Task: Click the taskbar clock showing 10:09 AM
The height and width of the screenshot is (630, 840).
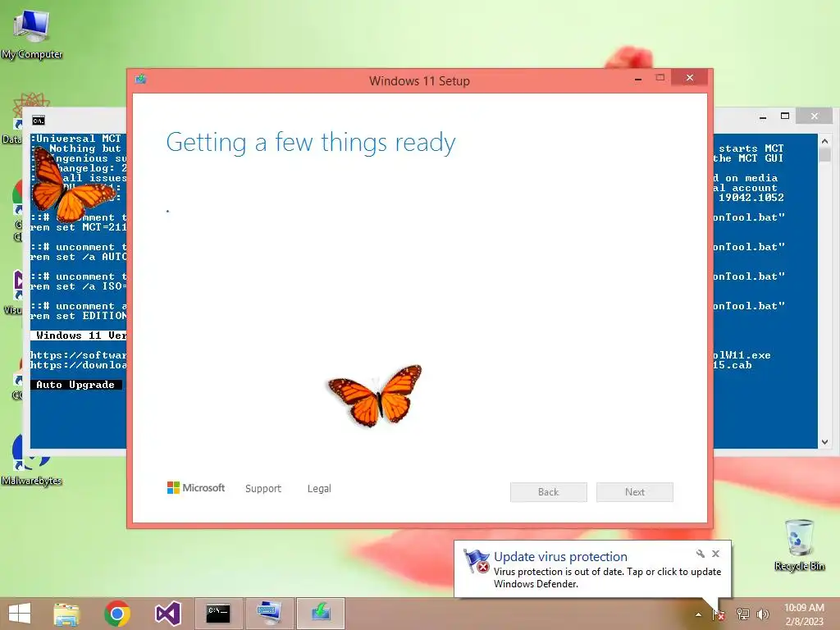Action: point(804,614)
